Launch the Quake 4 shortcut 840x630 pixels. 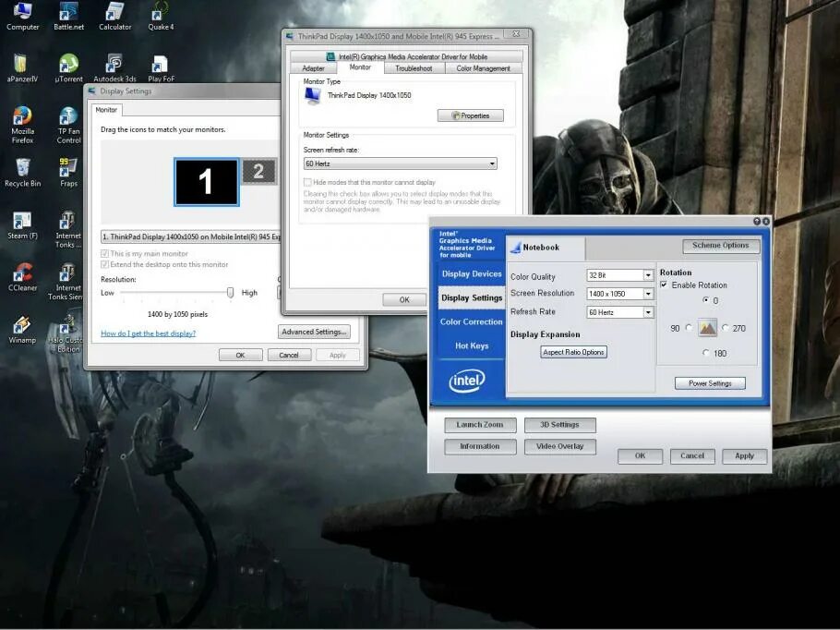tap(161, 16)
